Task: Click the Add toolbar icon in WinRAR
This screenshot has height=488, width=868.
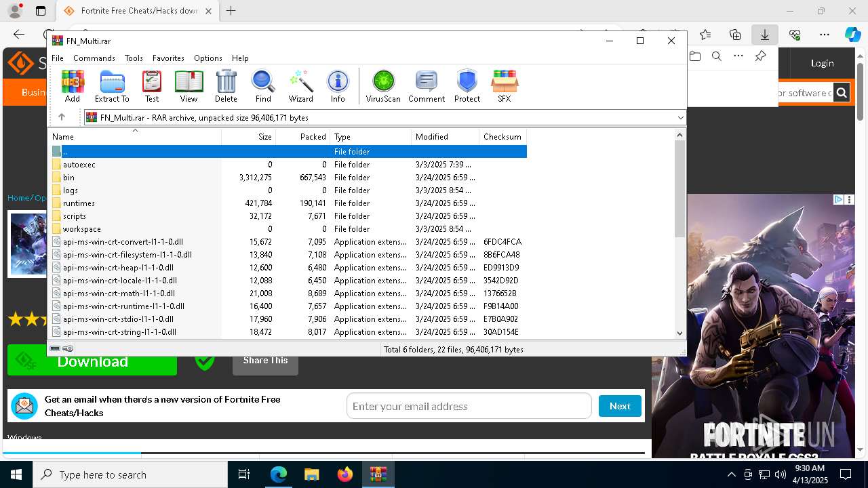Action: [73, 86]
